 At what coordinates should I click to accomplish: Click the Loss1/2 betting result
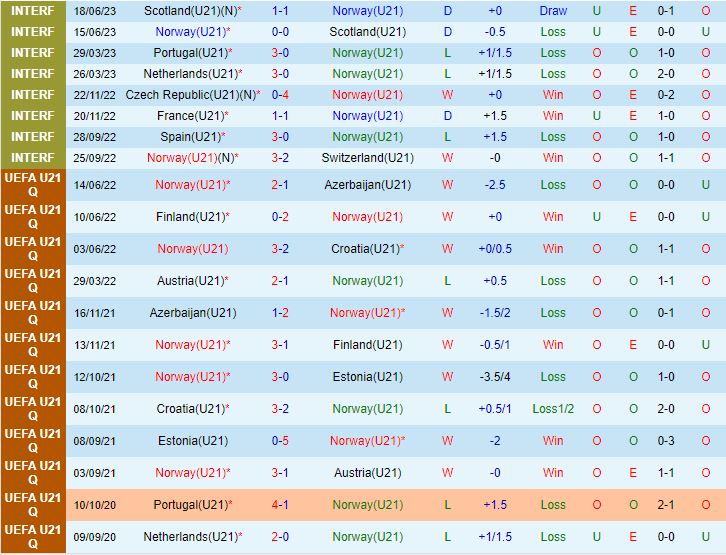click(553, 409)
